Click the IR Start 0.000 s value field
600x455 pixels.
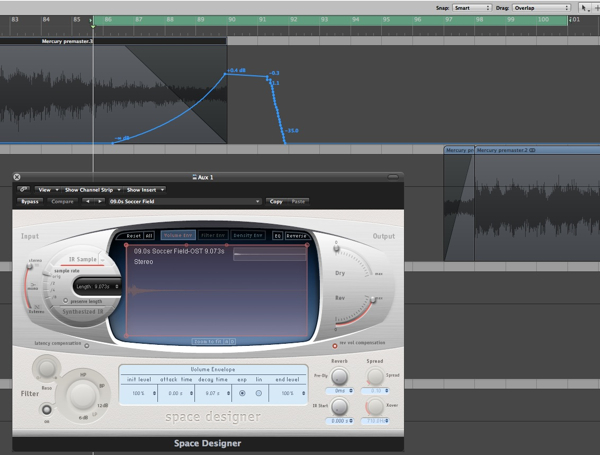point(339,421)
